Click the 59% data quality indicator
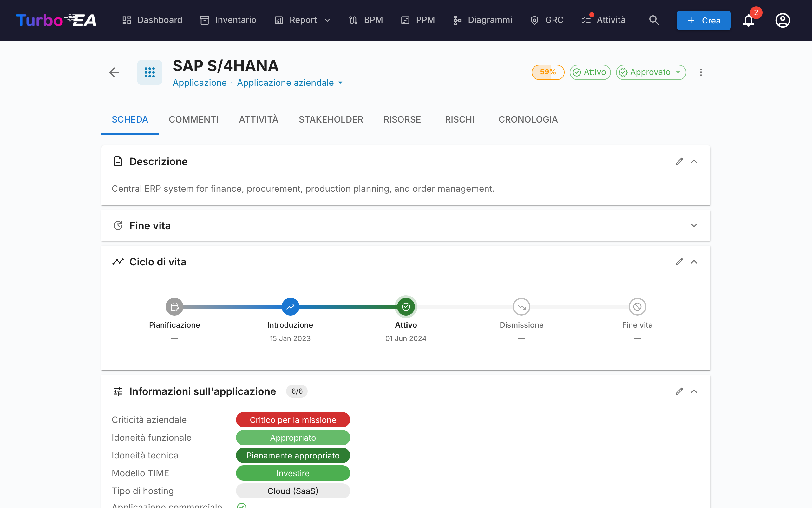Image resolution: width=812 pixels, height=508 pixels. 547,72
